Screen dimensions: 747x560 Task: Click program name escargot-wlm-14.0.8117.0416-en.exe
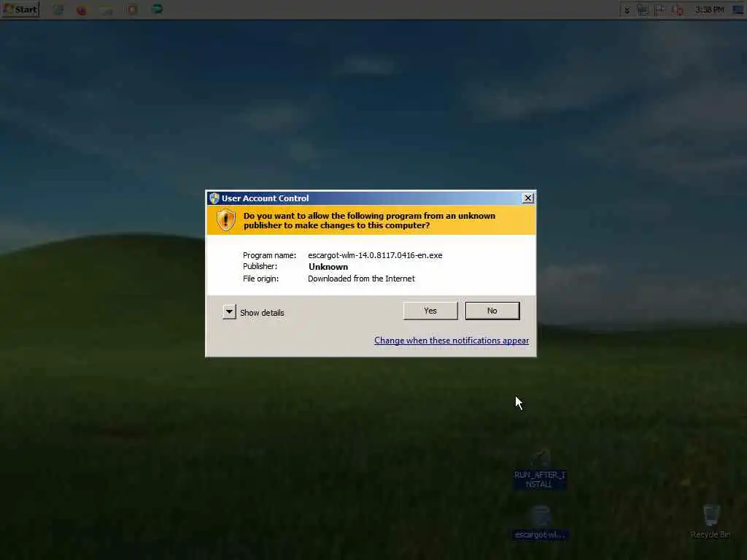375,255
